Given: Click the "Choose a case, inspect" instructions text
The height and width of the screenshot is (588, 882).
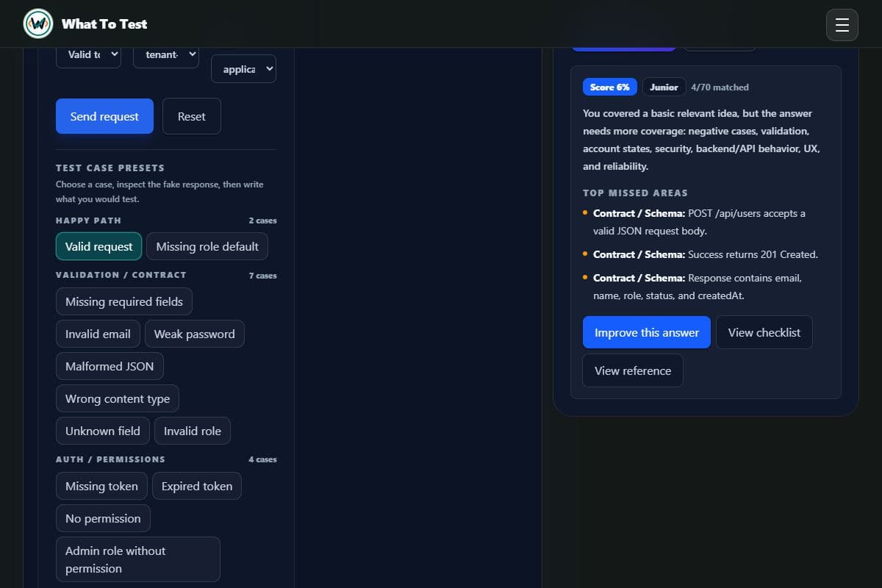Looking at the screenshot, I should (159, 191).
